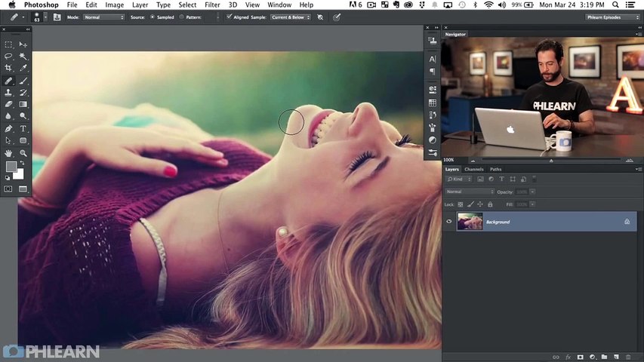This screenshot has width=644, height=362.
Task: Select the Pattern source radio button
Action: (182, 17)
